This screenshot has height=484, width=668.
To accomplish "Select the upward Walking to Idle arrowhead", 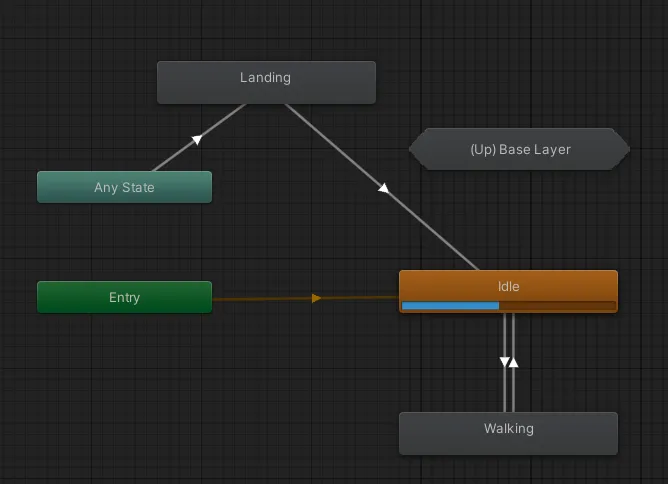I will [514, 362].
